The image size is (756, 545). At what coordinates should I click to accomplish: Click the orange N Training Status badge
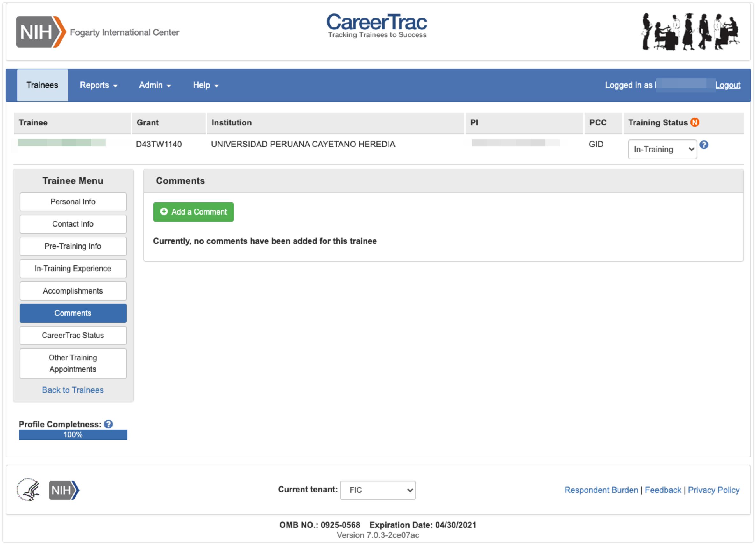(695, 122)
